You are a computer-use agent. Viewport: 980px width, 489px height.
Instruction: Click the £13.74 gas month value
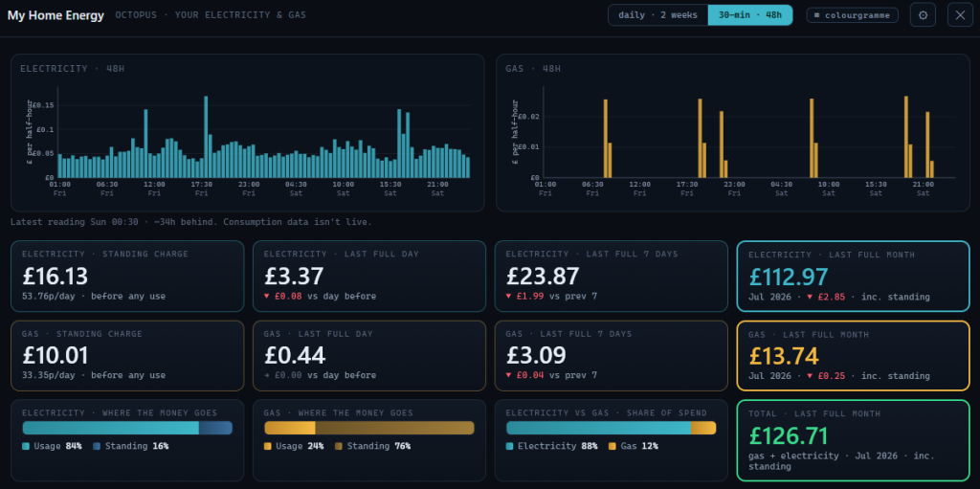[x=784, y=356]
